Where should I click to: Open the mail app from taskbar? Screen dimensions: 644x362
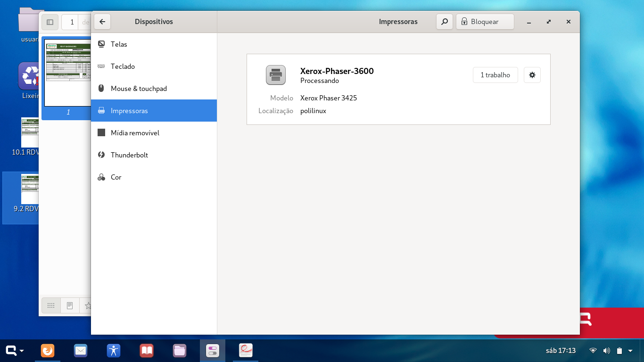[81, 351]
